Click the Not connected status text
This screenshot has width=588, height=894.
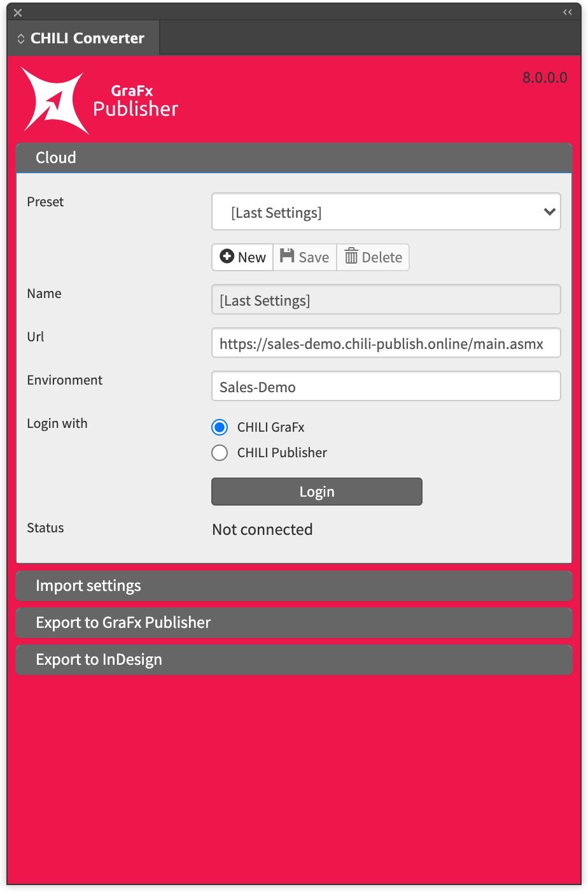[262, 529]
